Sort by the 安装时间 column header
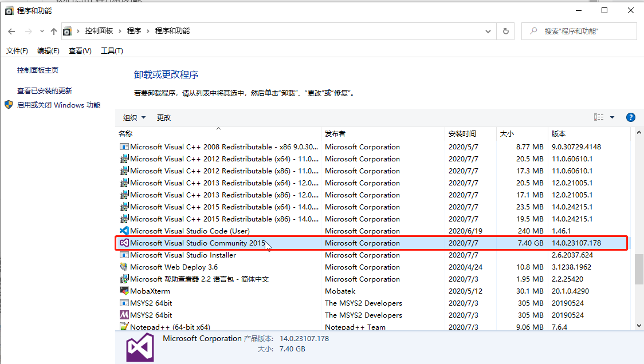Viewport: 644px width, 364px height. point(470,134)
